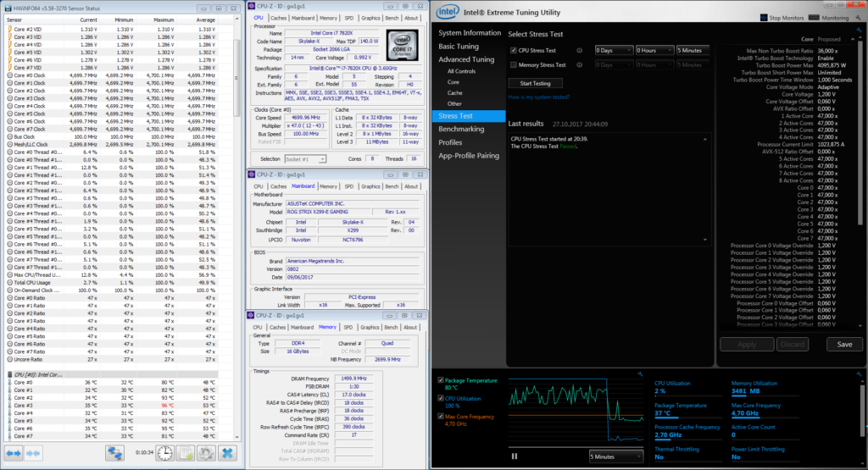868x470 pixels.
Task: Open the How is my system tested link
Action: 538,97
